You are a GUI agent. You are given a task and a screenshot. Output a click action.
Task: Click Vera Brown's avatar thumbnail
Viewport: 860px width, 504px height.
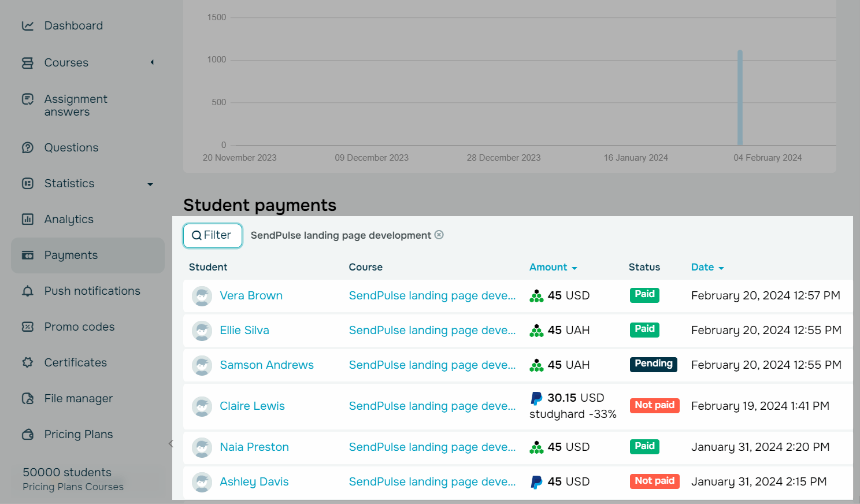[202, 296]
